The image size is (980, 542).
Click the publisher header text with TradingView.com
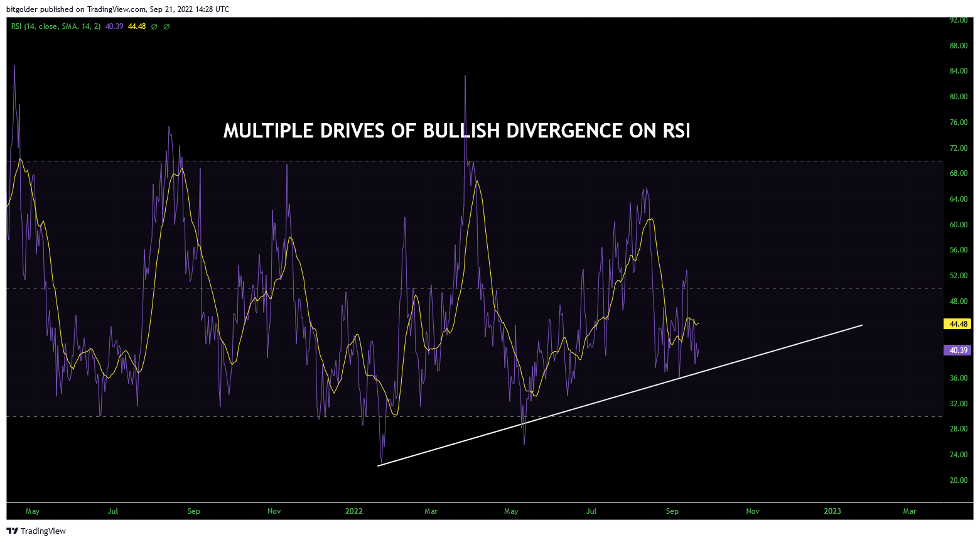(x=117, y=9)
